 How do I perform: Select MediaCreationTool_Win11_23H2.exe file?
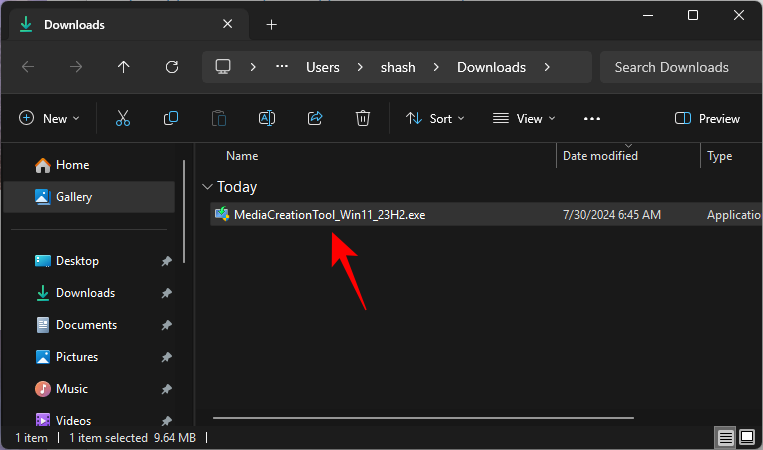point(329,215)
